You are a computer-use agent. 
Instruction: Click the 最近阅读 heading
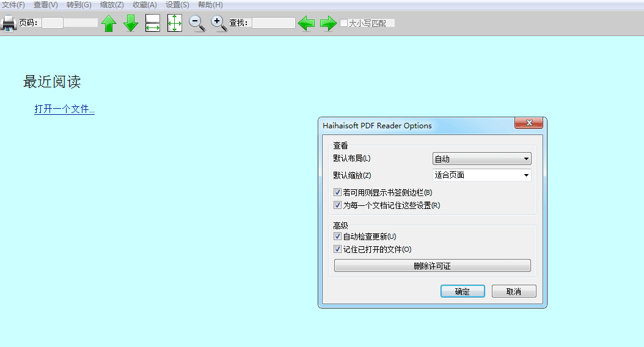click(x=52, y=81)
